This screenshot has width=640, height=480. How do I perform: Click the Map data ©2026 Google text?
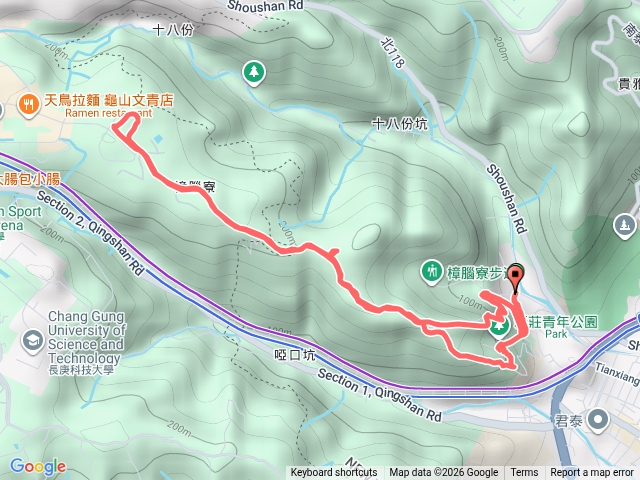click(x=444, y=473)
